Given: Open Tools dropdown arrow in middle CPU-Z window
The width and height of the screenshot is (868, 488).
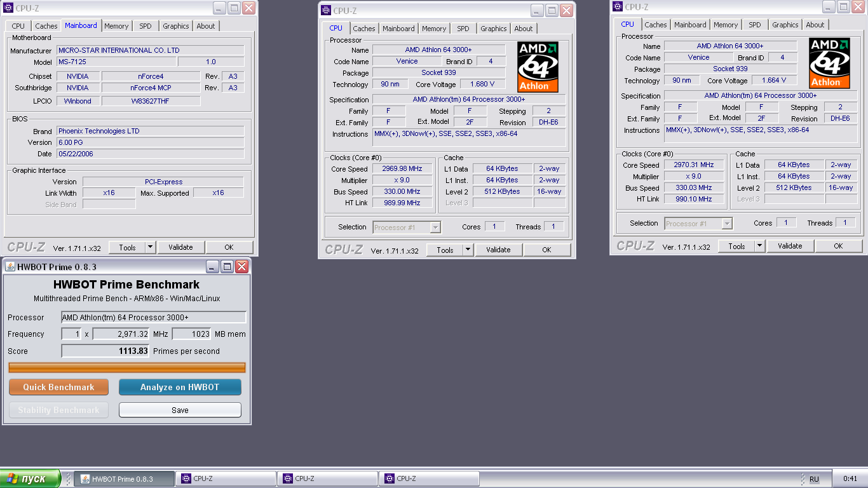Looking at the screenshot, I should click(468, 250).
